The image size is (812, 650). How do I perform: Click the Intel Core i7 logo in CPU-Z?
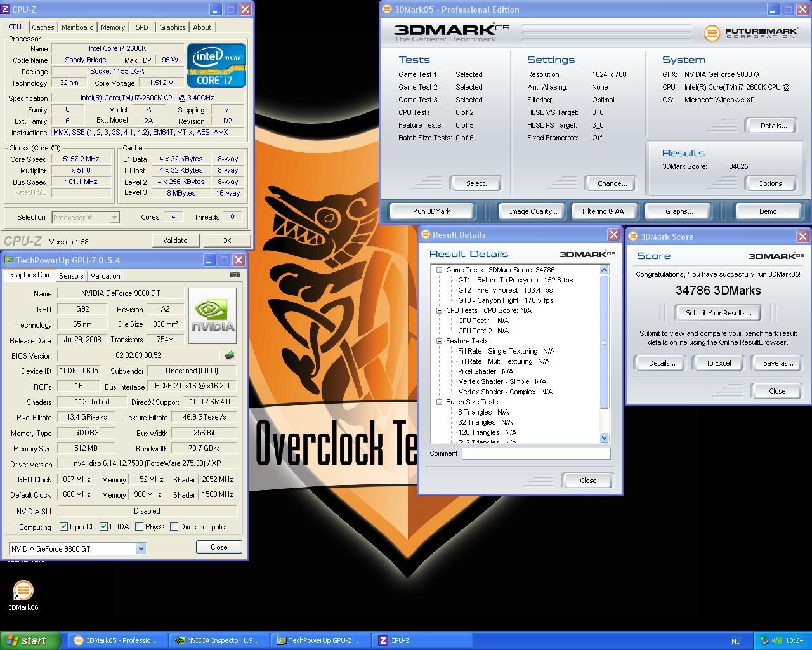coord(216,65)
